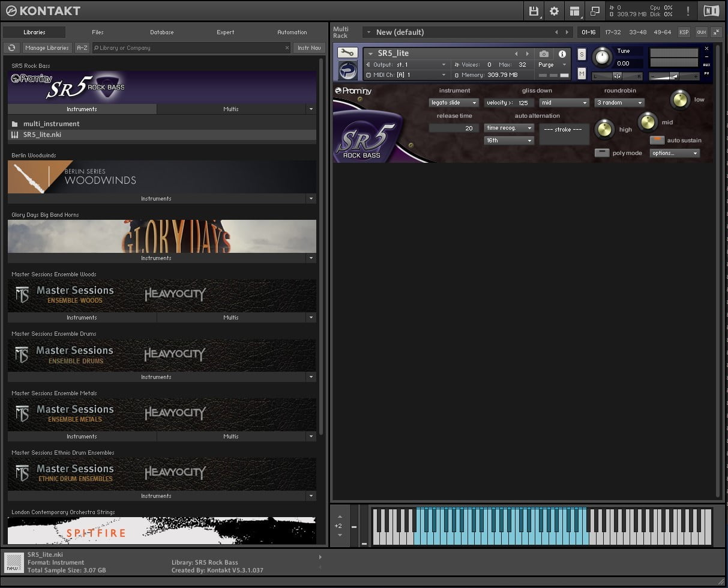Open the instrument edit wrench icon

pyautogui.click(x=347, y=53)
